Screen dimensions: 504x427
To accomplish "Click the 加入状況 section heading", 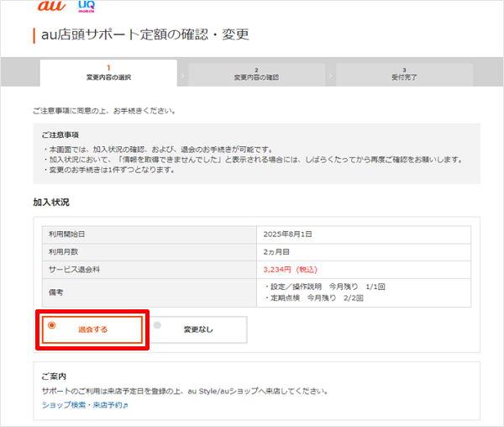I will coord(51,203).
